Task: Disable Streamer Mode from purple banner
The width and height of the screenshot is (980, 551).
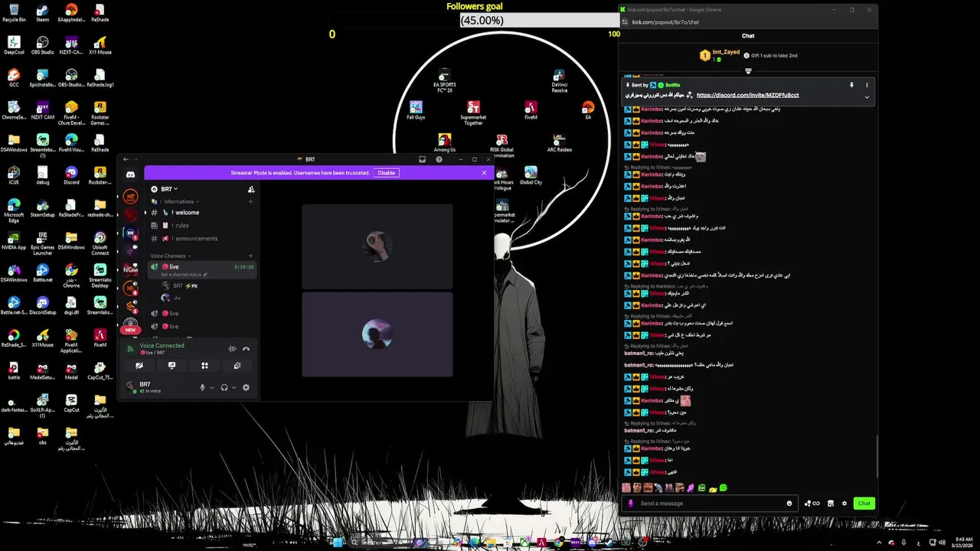Action: [x=386, y=173]
